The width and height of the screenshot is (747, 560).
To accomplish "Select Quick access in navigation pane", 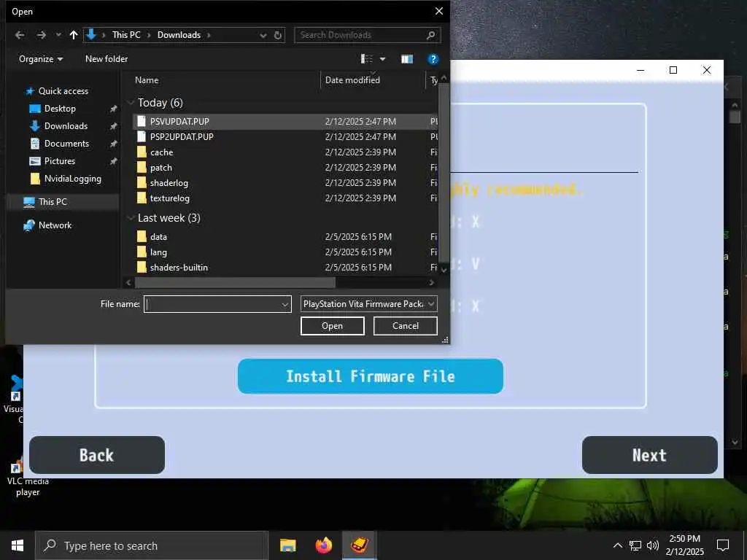I will pyautogui.click(x=63, y=91).
